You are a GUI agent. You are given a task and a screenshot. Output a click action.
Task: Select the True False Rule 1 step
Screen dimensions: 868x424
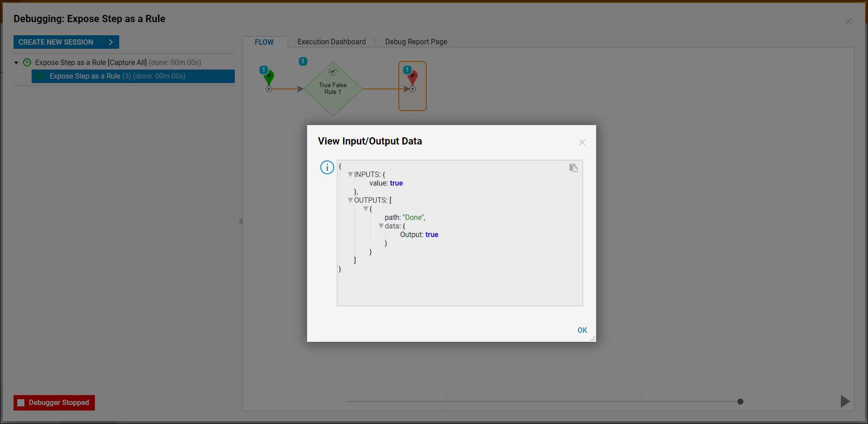[x=333, y=89]
